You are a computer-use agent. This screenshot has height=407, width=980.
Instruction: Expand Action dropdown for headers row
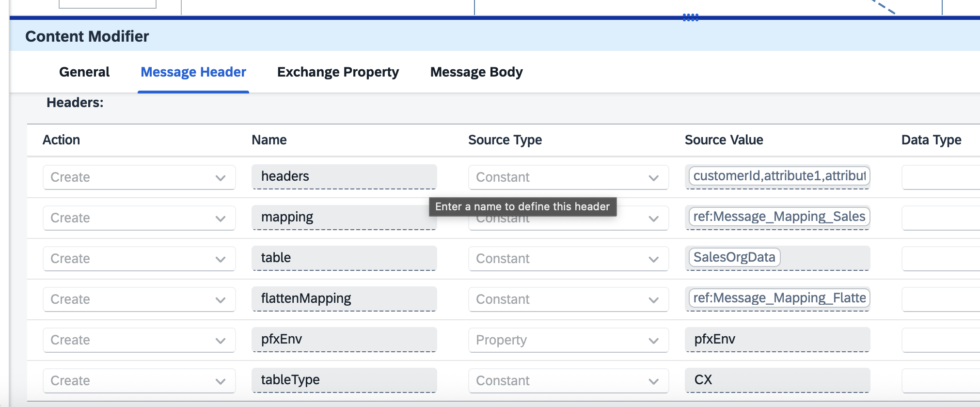pyautogui.click(x=139, y=177)
